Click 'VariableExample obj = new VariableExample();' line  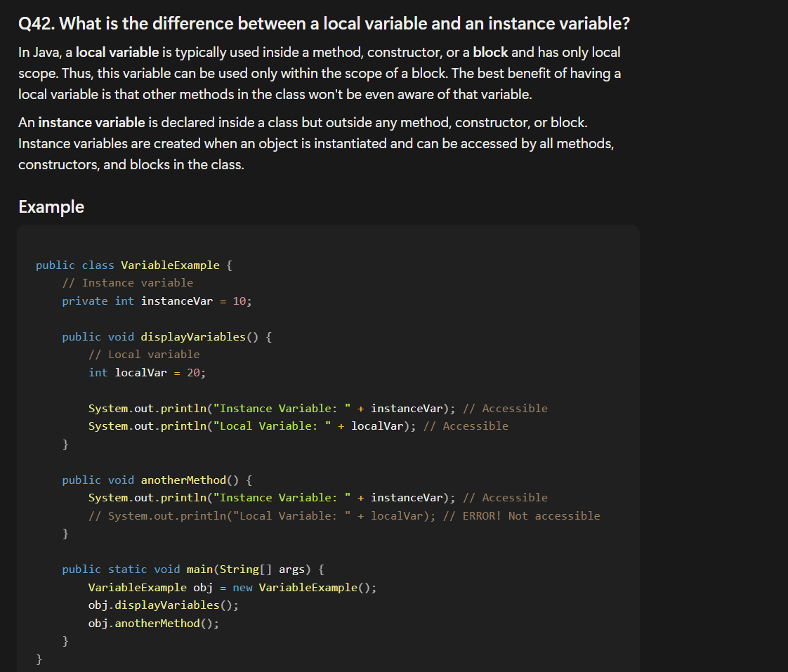(232, 588)
